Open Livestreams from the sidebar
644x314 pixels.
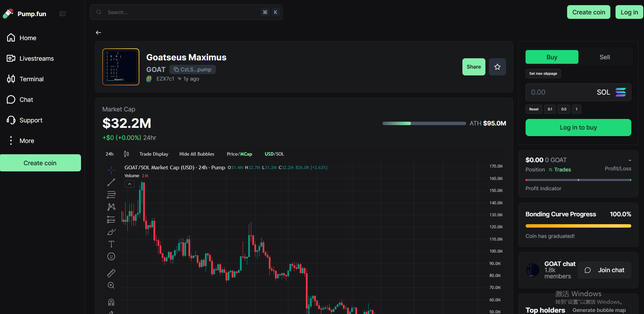(x=36, y=59)
